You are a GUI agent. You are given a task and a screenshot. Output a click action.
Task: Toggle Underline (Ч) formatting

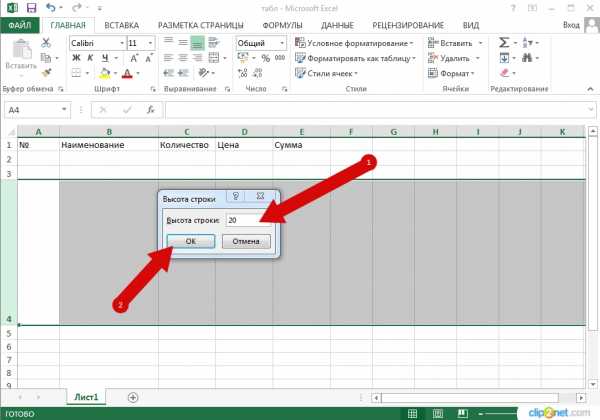point(104,58)
